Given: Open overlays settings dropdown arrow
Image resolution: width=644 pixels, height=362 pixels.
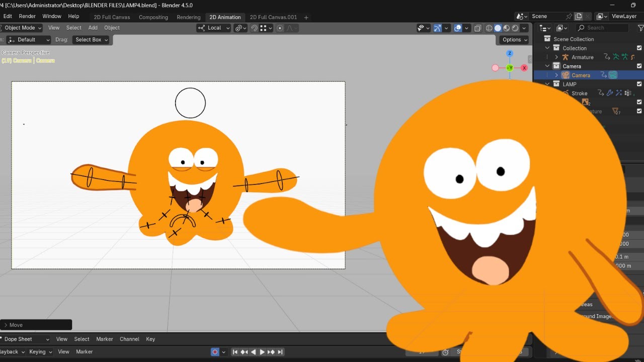Looking at the screenshot, I should [466, 28].
